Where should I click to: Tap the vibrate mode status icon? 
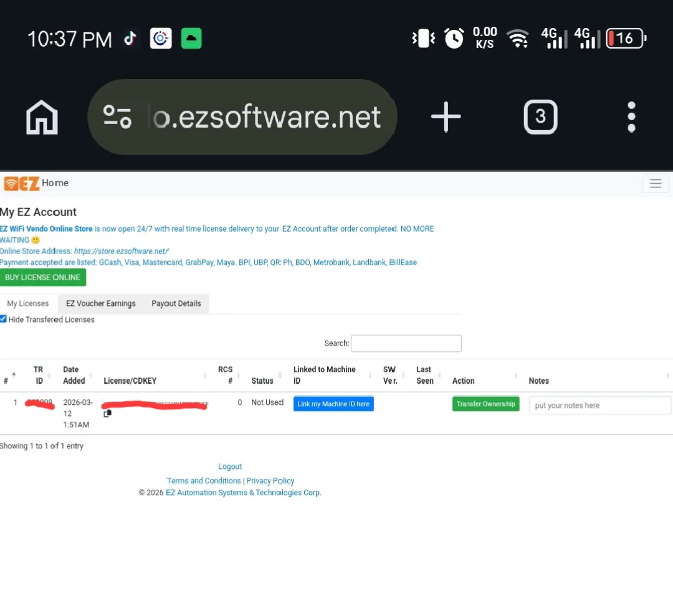click(x=423, y=39)
